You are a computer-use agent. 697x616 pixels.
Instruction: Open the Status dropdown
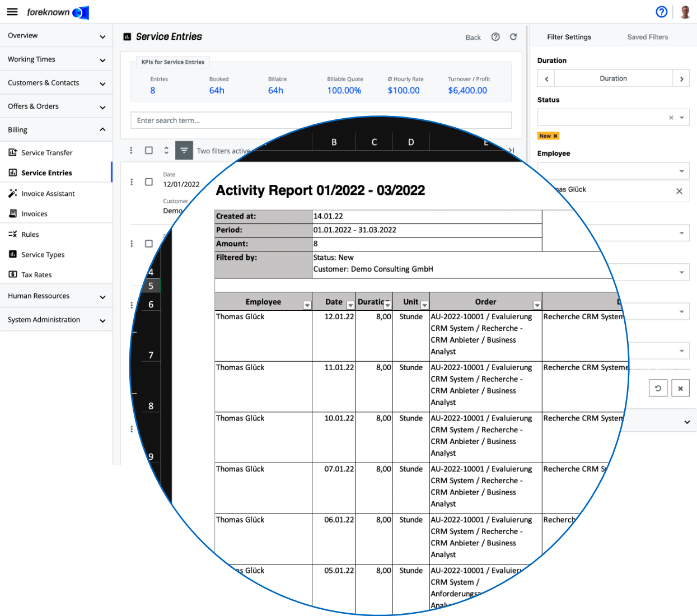[682, 118]
